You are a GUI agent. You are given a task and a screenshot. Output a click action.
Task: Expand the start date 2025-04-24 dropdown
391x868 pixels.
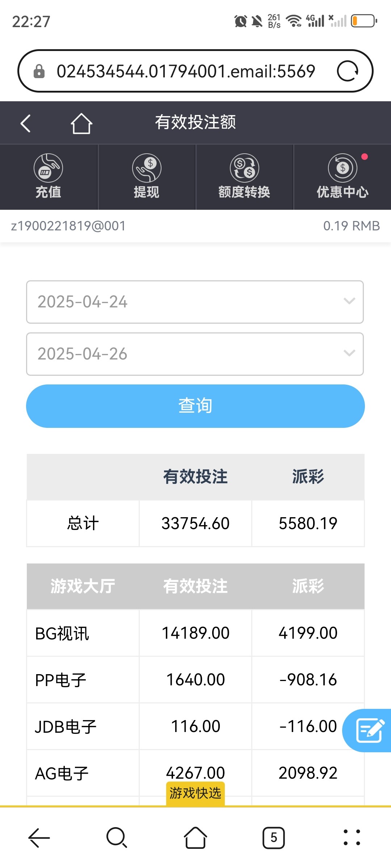click(x=195, y=302)
